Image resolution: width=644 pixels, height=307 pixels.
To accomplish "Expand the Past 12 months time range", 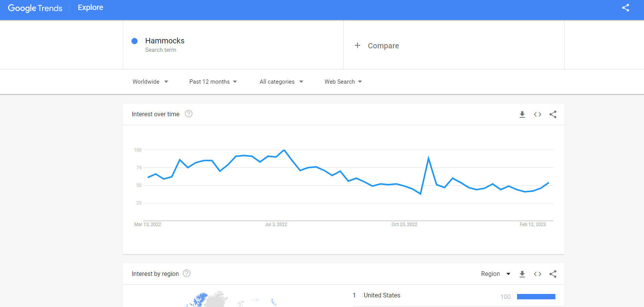I will (x=213, y=82).
